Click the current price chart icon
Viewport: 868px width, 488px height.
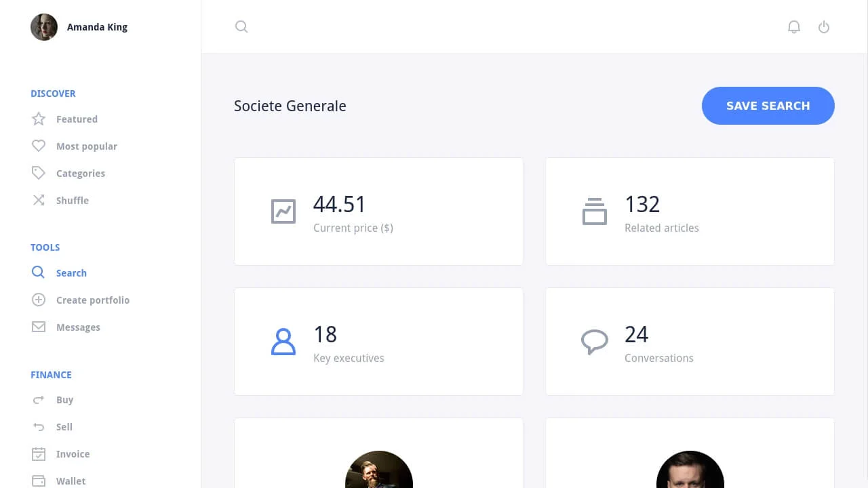tap(283, 211)
